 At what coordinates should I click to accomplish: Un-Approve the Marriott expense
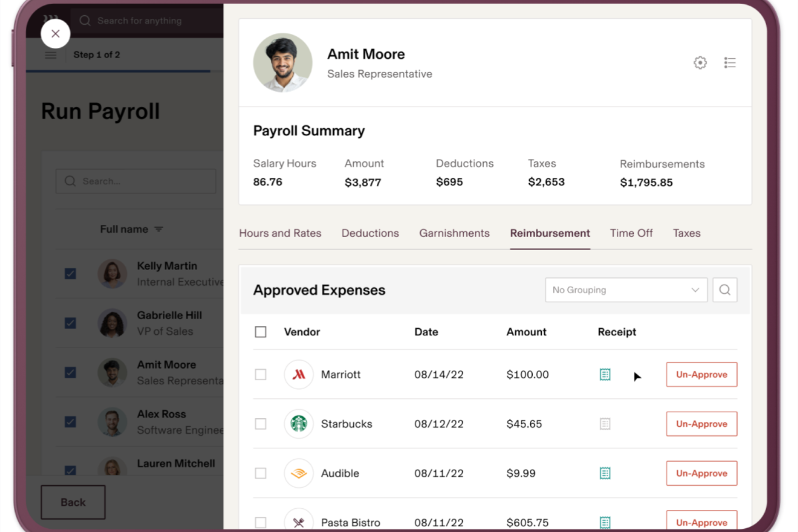click(701, 374)
